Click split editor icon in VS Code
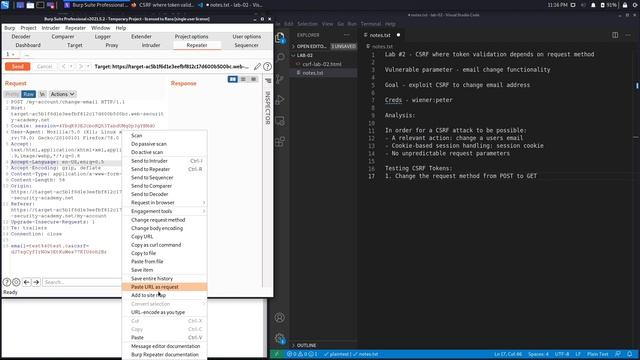 [x=615, y=35]
